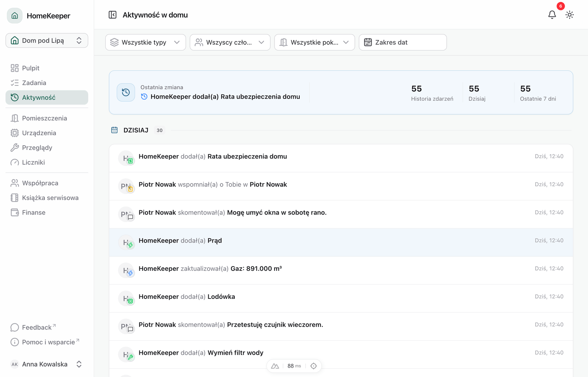Screen dimensions: 588x377
Task: Open Pomieszczenia section
Action: point(47,118)
